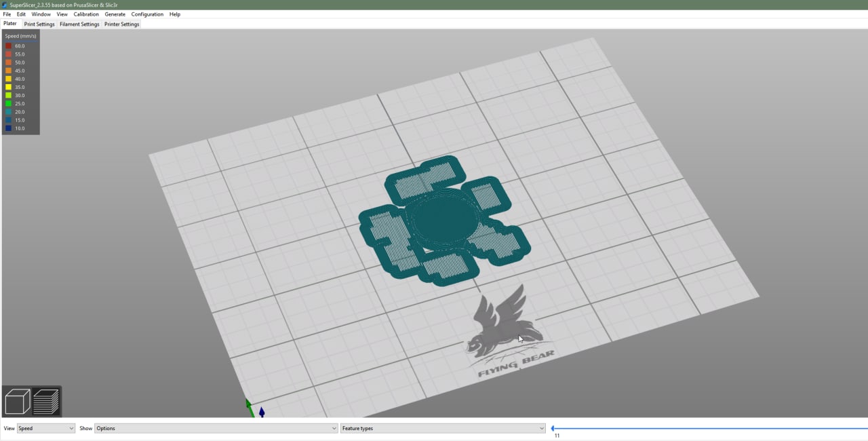Screen dimensions: 868x441
Task: Open the Edit menu
Action: pyautogui.click(x=21, y=14)
